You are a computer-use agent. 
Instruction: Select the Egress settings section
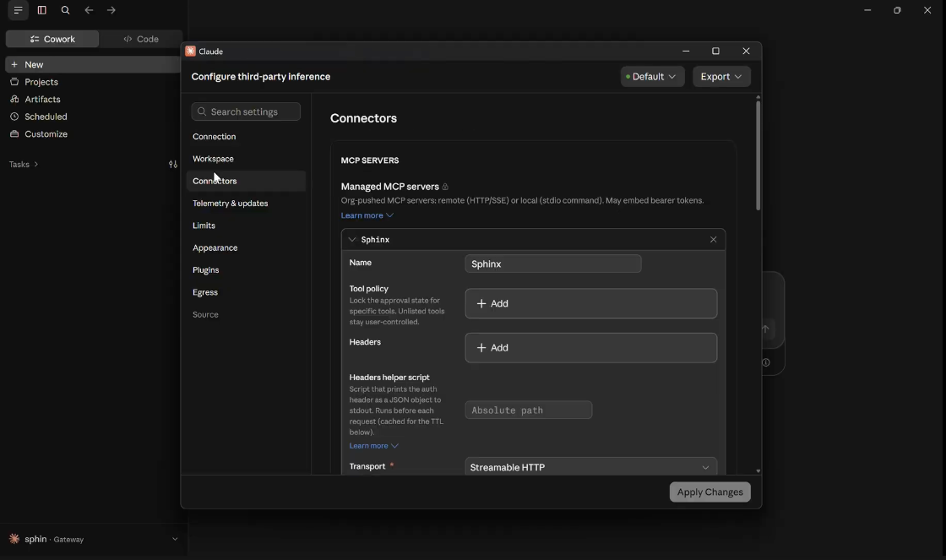(246, 293)
